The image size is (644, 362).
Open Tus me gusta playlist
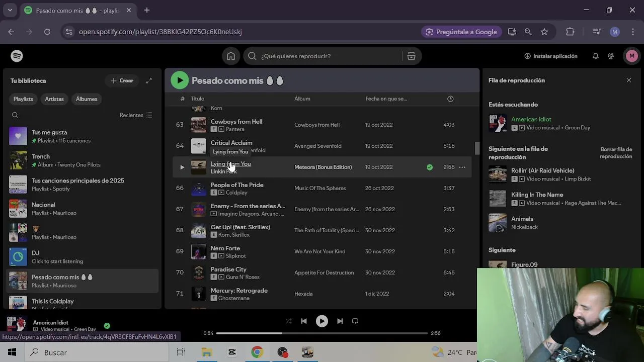83,136
